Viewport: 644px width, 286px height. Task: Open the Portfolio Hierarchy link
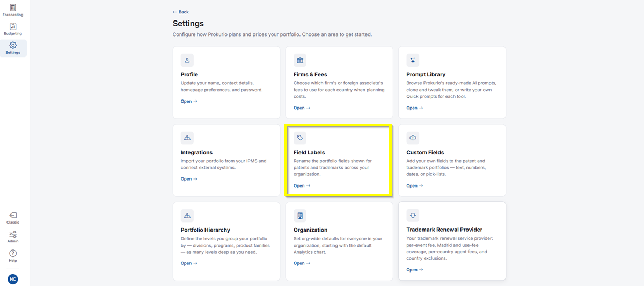point(189,263)
